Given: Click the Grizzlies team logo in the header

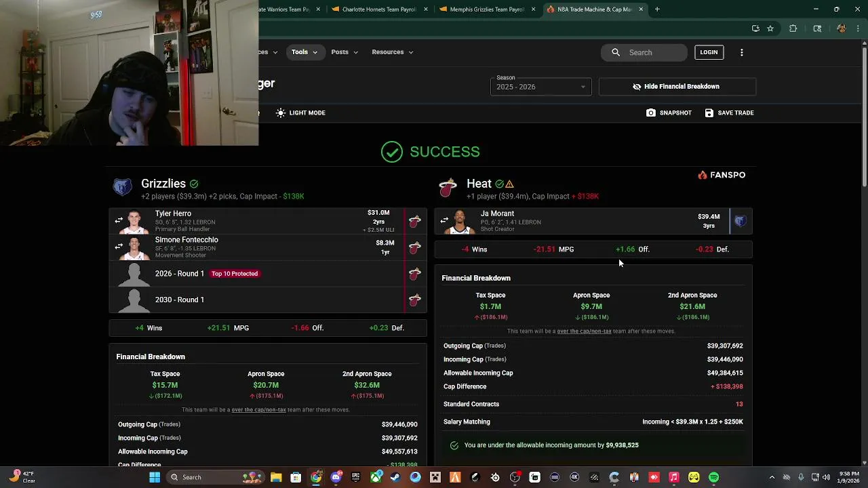Looking at the screenshot, I should click(123, 187).
